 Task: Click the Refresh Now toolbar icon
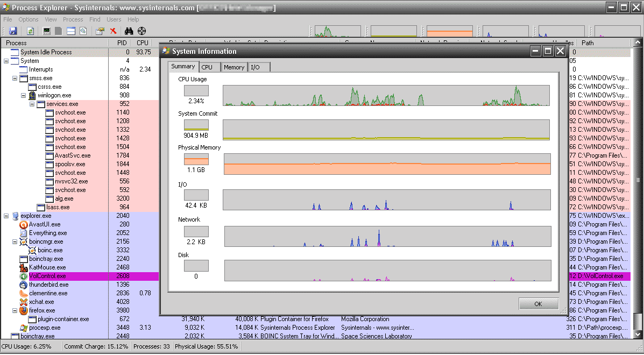pos(31,31)
